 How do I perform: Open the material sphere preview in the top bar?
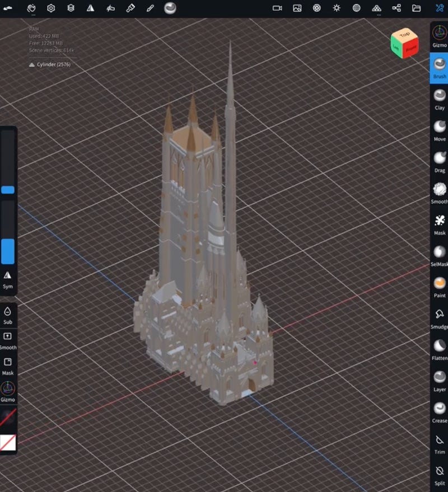[170, 8]
